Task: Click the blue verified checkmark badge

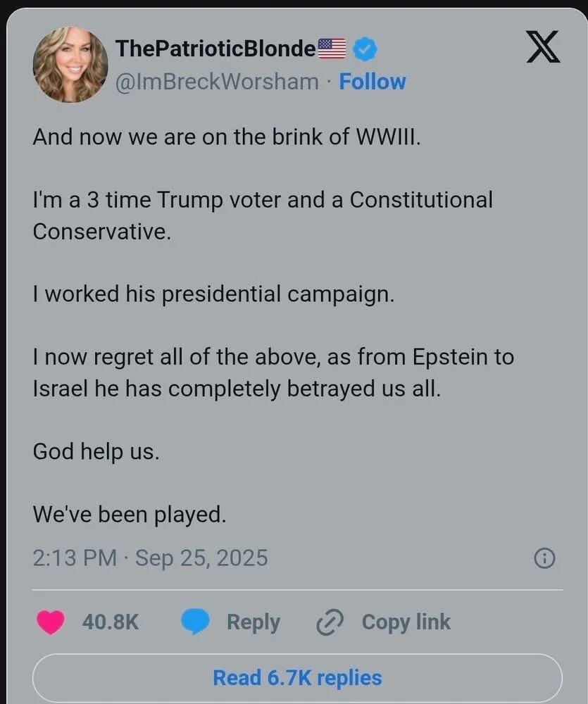Action: 365,49
